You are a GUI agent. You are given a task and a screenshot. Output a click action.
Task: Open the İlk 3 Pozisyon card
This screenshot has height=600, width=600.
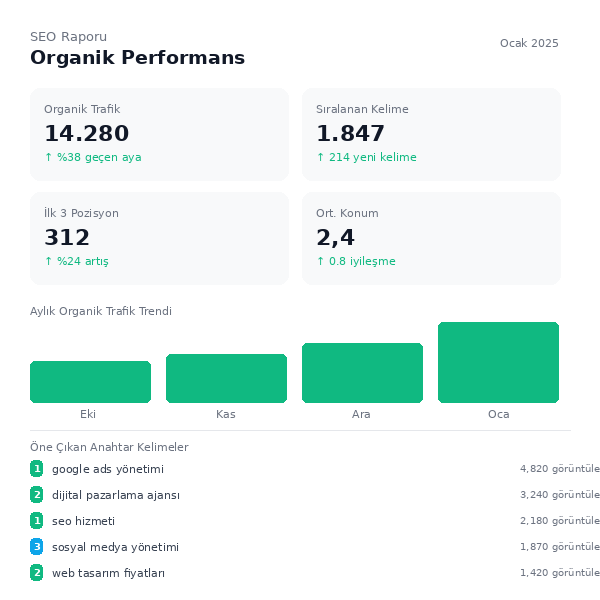159,239
